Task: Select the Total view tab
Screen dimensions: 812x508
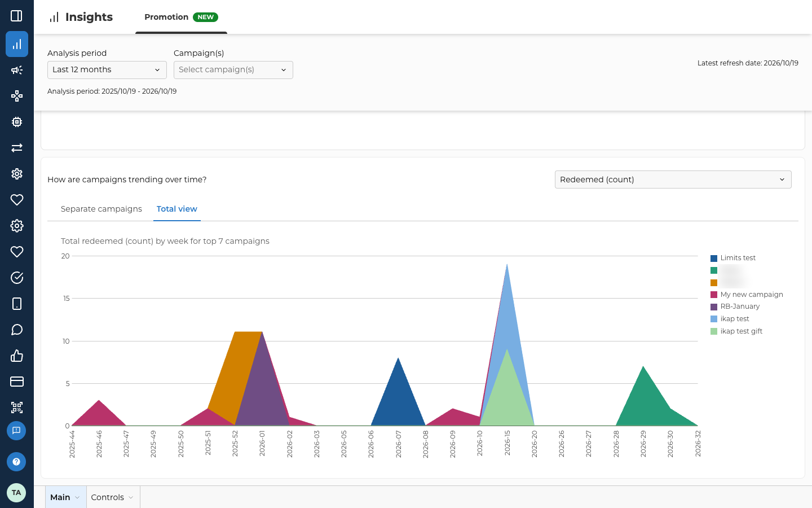Action: [x=177, y=209]
